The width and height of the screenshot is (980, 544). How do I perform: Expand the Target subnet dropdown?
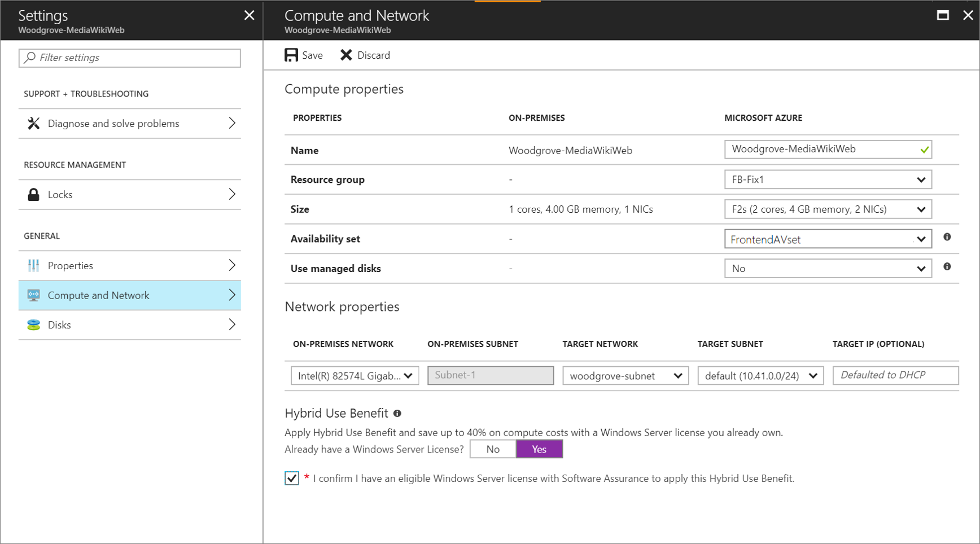pos(760,376)
